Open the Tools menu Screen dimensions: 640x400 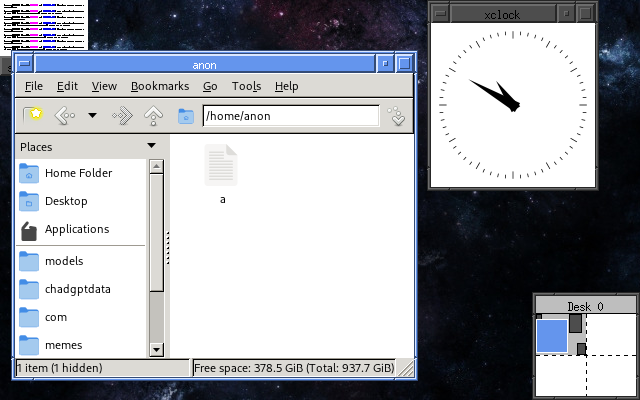coord(247,86)
